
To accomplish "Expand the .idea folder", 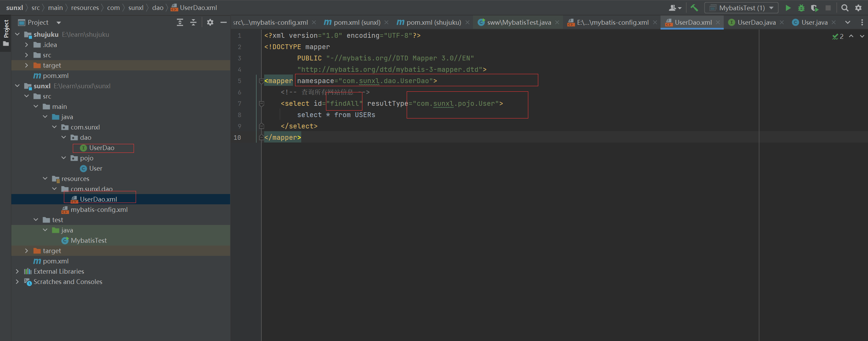I will tap(26, 45).
